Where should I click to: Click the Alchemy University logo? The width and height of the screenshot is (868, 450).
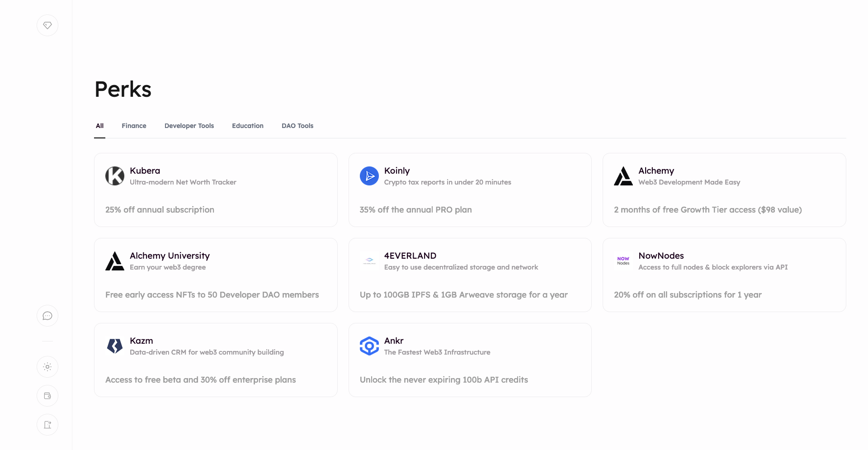(115, 261)
